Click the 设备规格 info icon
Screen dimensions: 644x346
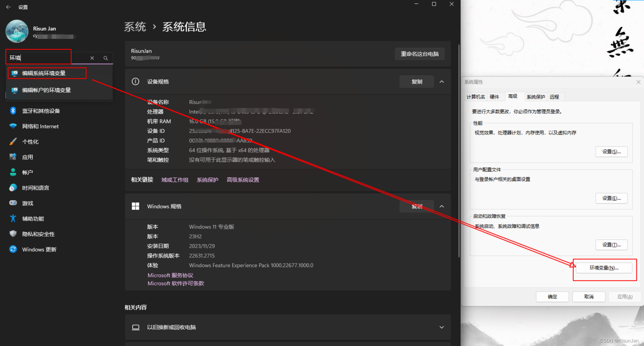tap(136, 81)
